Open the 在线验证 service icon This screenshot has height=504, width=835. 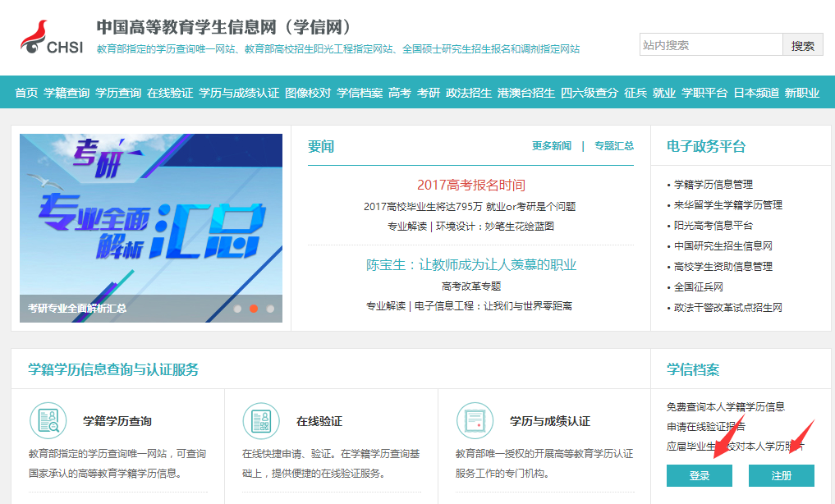coord(261,420)
